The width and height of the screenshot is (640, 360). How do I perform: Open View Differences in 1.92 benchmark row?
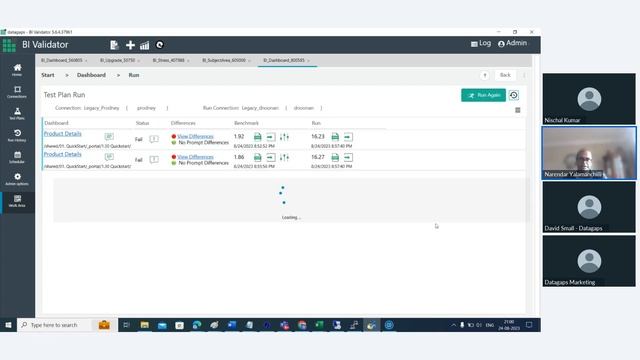pos(195,136)
